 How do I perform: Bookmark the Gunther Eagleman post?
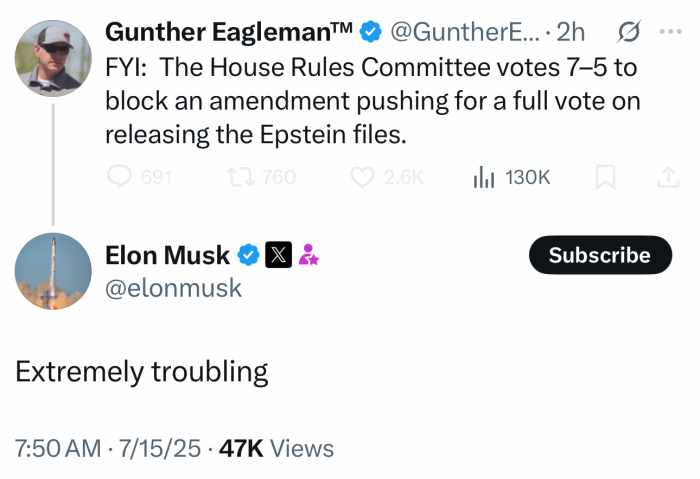click(606, 177)
